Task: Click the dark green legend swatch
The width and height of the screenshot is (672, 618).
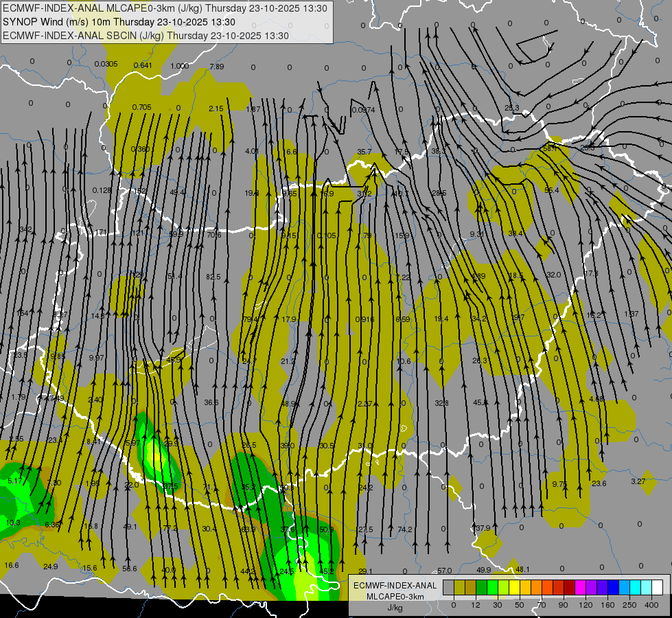Action: point(481,587)
